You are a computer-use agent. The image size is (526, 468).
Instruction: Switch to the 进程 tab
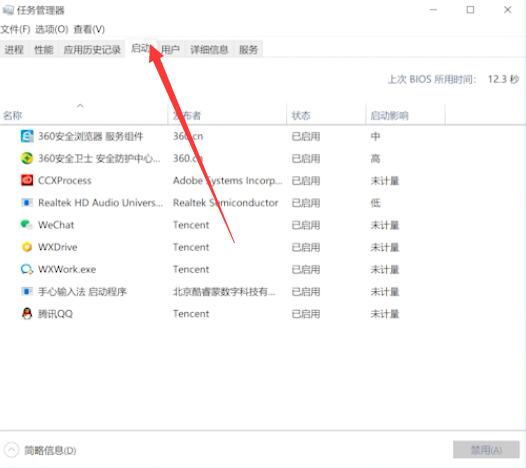tap(14, 50)
